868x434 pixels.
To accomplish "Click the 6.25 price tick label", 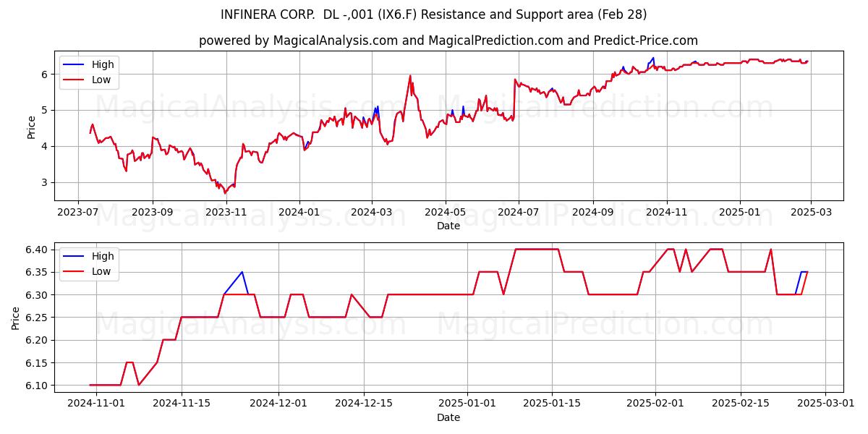I will (x=38, y=318).
